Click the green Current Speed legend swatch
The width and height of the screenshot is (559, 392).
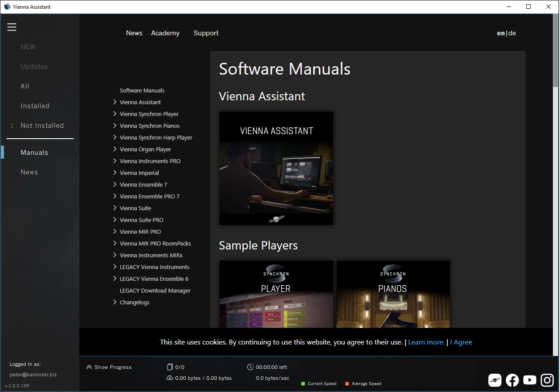pos(303,384)
